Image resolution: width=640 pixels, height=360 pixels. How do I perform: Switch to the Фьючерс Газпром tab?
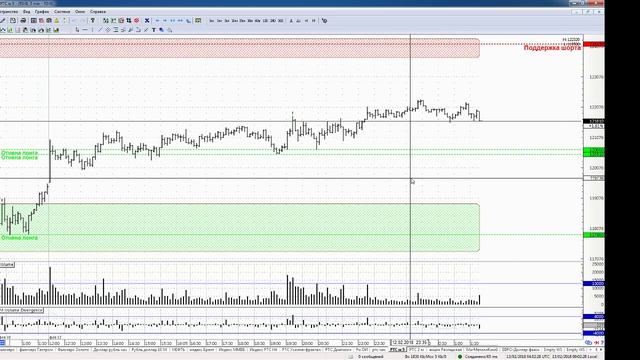coord(36,350)
